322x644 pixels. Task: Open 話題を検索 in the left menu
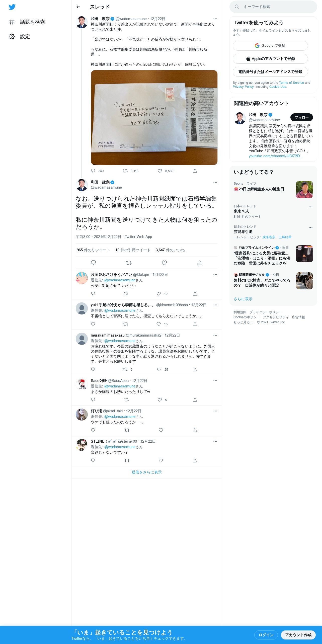[27, 22]
